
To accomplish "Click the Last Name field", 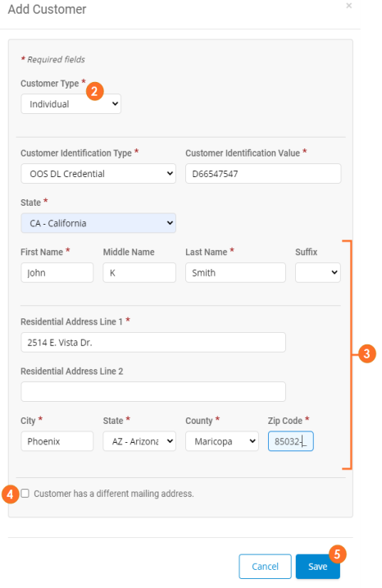I will (x=235, y=272).
